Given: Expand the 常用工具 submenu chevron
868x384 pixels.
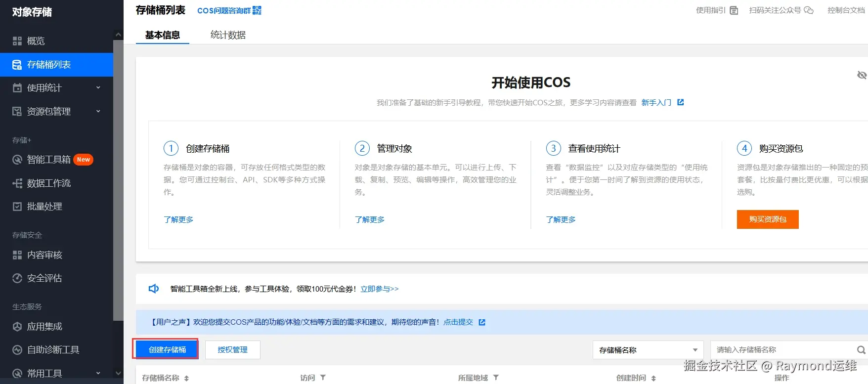Looking at the screenshot, I should coord(98,374).
